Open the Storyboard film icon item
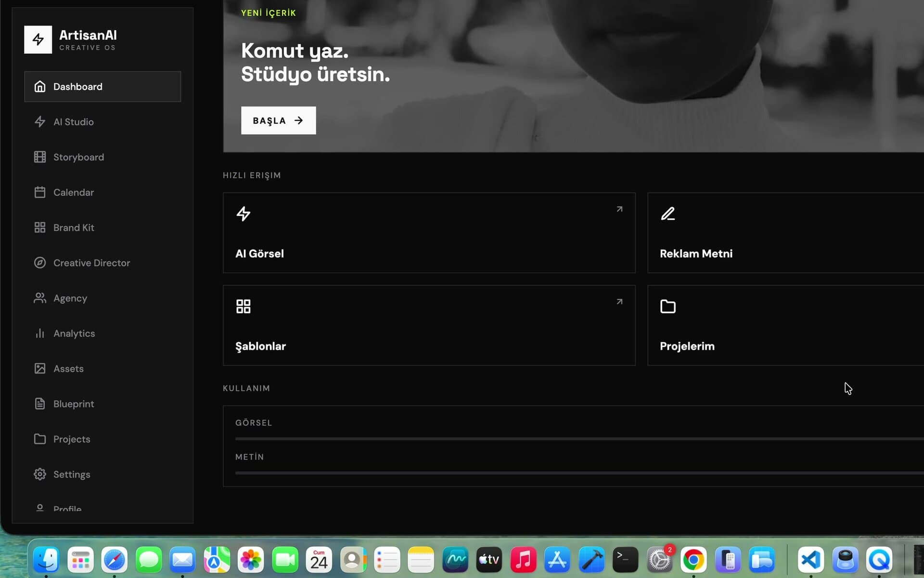Viewport: 924px width, 578px height. pyautogui.click(x=40, y=157)
